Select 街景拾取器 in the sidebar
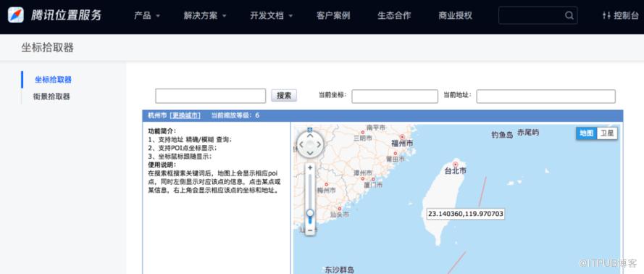Viewport: 644px width, 274px height. [x=51, y=96]
